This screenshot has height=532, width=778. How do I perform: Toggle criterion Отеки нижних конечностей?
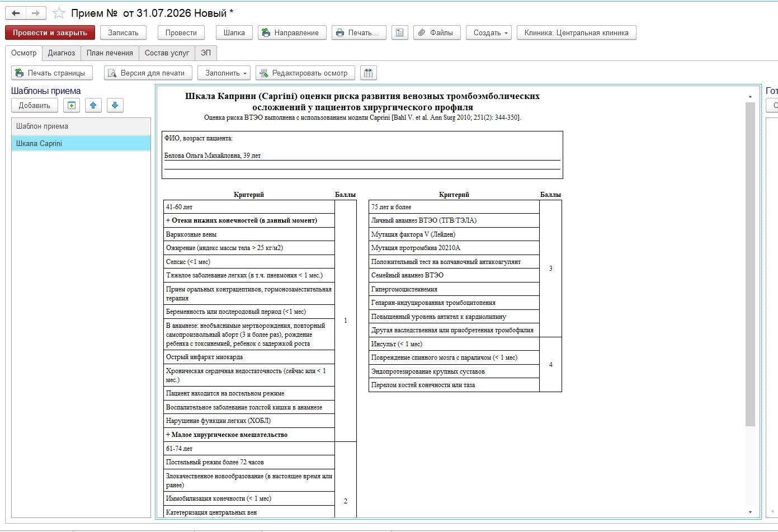point(249,220)
